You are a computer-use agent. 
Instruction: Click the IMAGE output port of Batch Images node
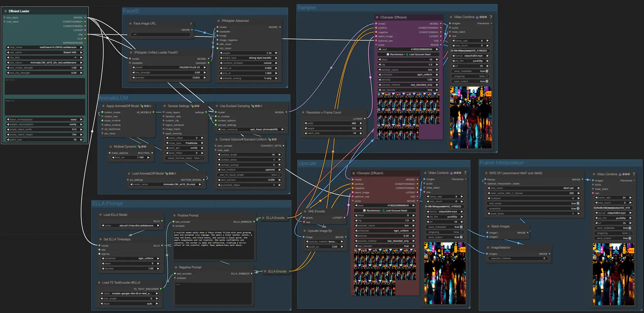[528, 233]
